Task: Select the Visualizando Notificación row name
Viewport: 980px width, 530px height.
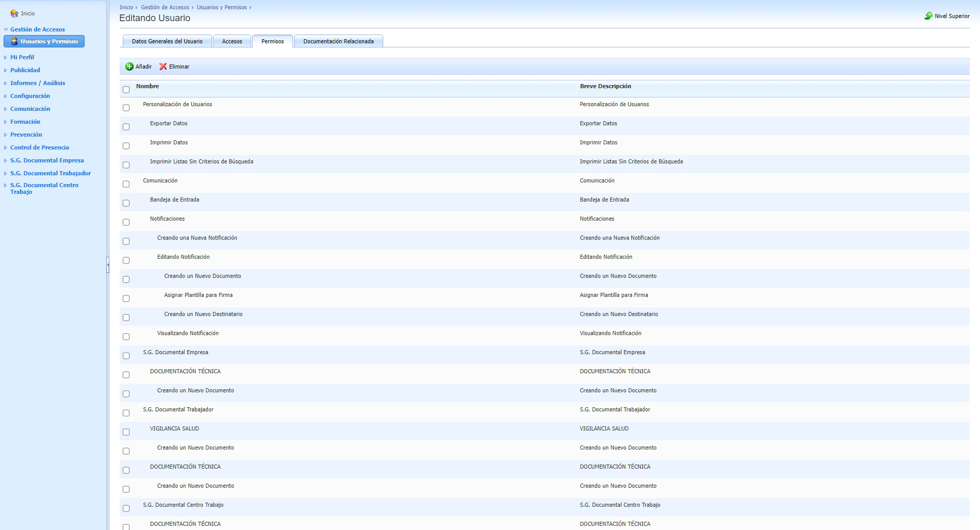Action: coord(188,333)
